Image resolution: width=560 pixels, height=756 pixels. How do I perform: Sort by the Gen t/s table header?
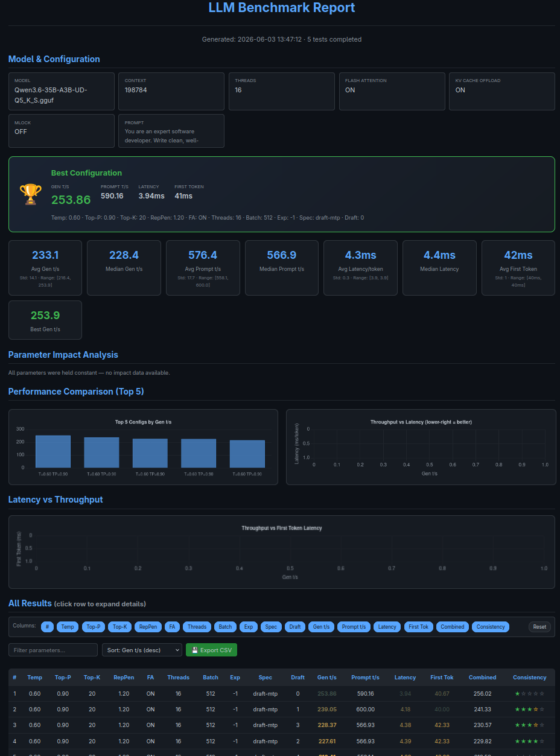tap(327, 678)
